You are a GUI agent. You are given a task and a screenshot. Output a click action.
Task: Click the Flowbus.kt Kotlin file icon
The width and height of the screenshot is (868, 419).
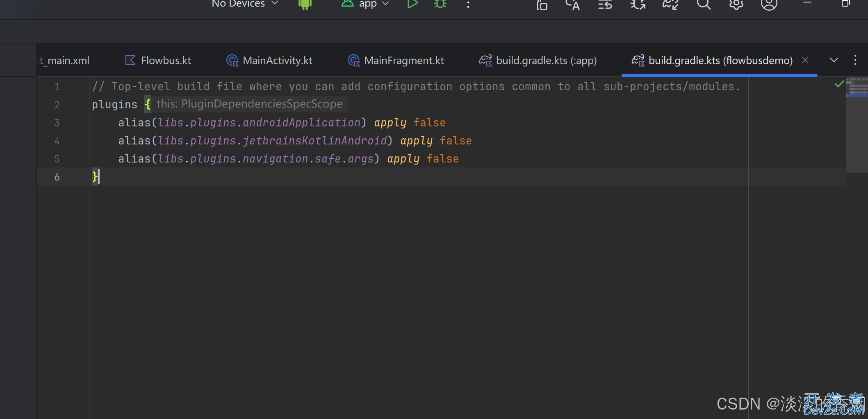pyautogui.click(x=130, y=60)
